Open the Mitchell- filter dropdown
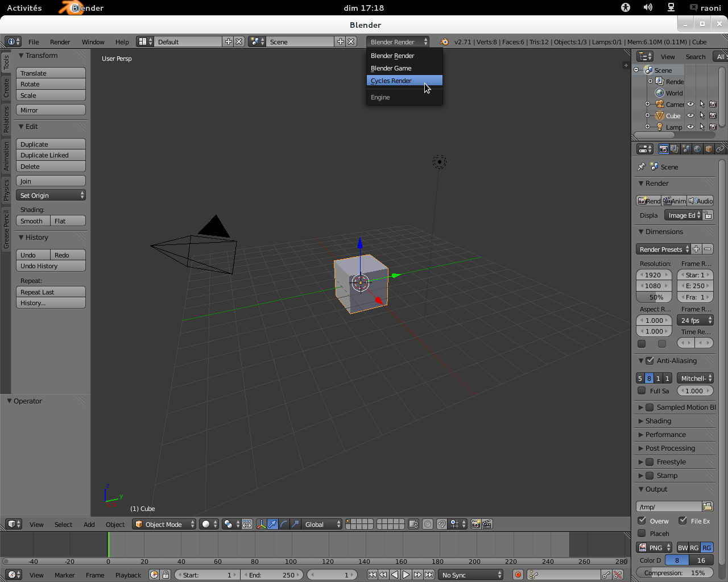The image size is (728, 582). 695,379
